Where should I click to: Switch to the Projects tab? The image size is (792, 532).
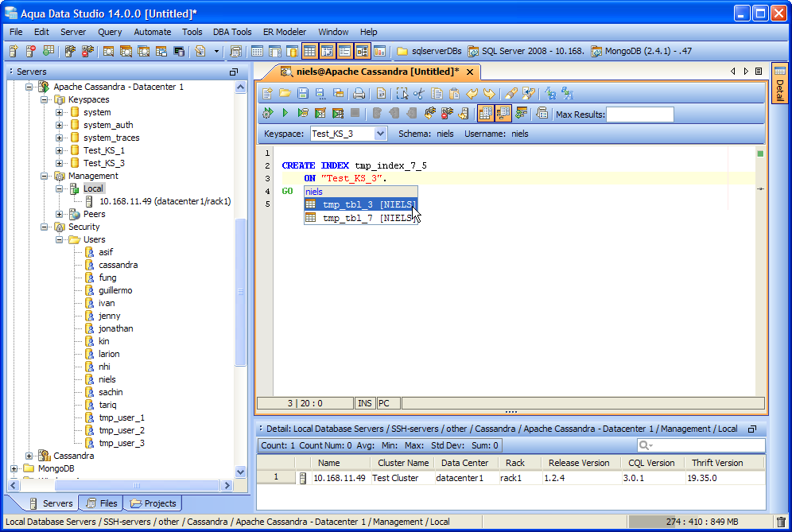pos(153,503)
